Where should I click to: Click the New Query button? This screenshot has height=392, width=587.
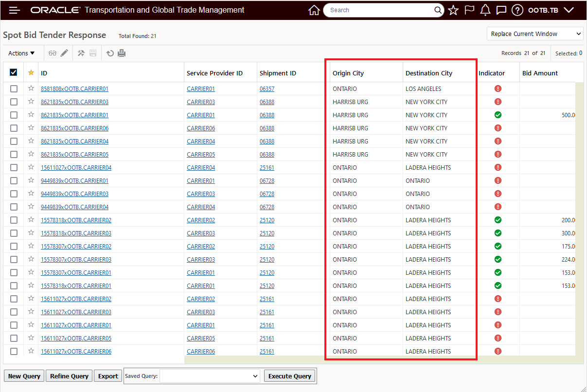pyautogui.click(x=24, y=376)
